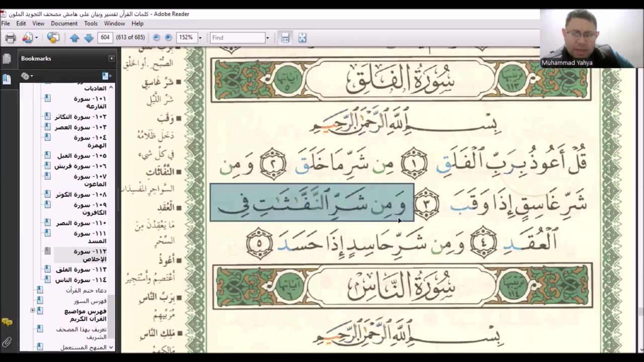Image resolution: width=644 pixels, height=362 pixels.
Task: Click the fit one full page icon
Action: pyautogui.click(x=302, y=38)
